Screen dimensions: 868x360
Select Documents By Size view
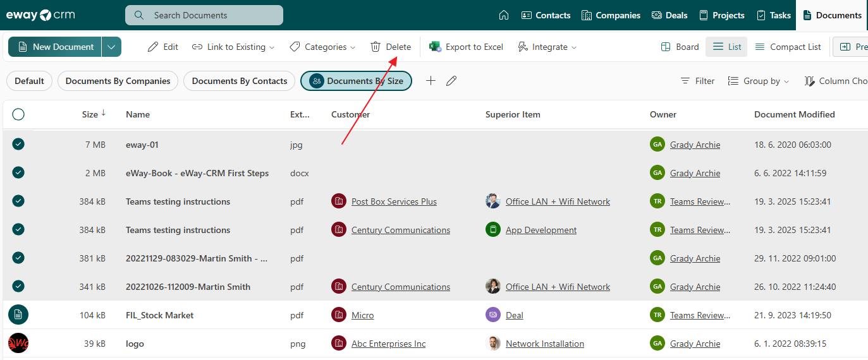point(356,81)
